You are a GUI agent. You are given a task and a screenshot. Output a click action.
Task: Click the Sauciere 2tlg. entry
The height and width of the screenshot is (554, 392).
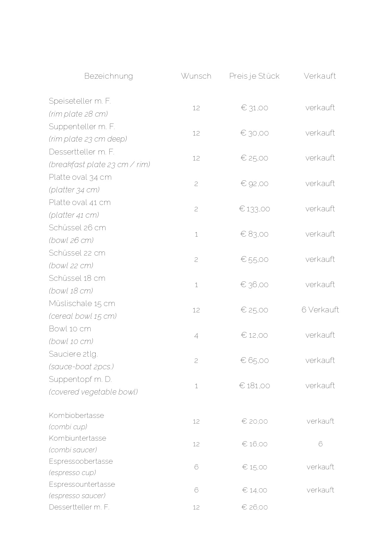tap(73, 354)
